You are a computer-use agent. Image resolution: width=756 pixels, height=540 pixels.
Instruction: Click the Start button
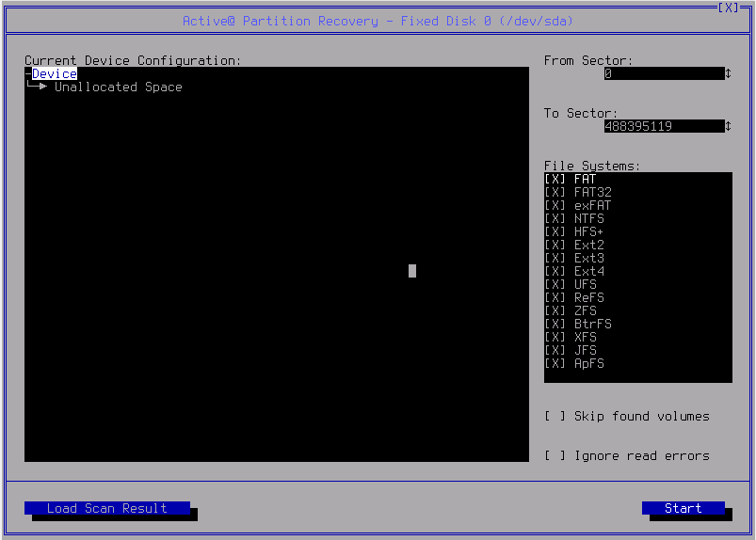click(x=684, y=508)
